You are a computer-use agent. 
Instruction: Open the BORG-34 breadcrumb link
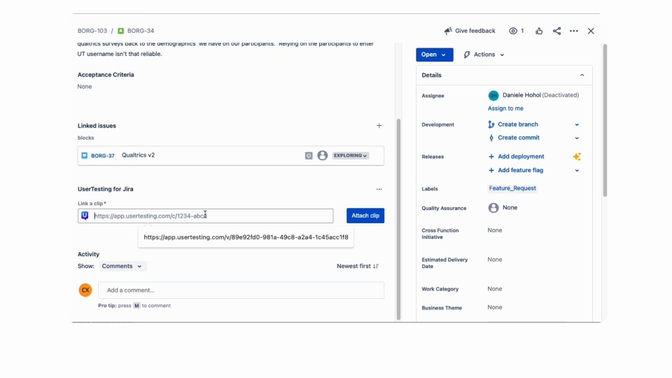(x=141, y=31)
